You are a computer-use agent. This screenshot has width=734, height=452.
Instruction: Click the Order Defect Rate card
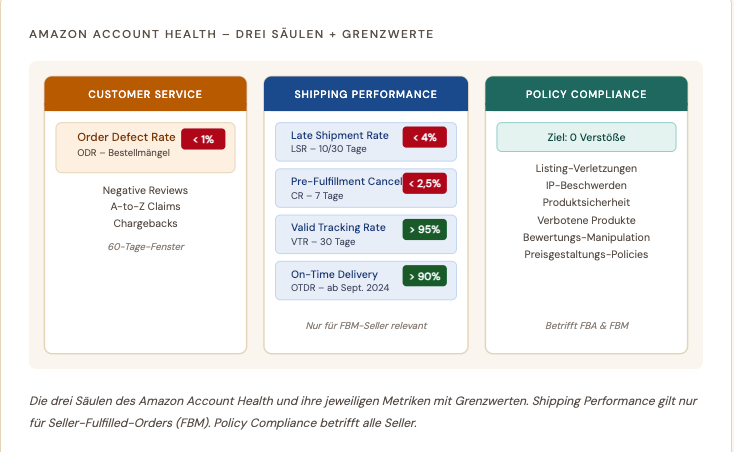click(x=145, y=147)
